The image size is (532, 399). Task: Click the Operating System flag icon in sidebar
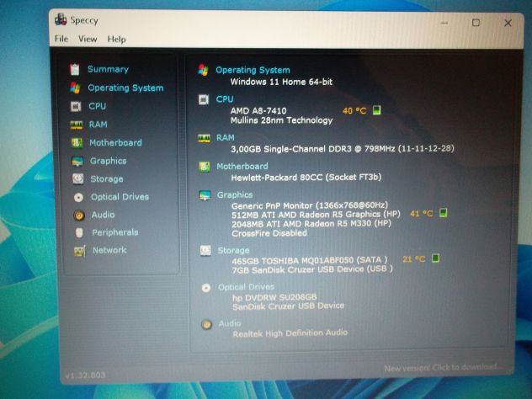[x=75, y=88]
